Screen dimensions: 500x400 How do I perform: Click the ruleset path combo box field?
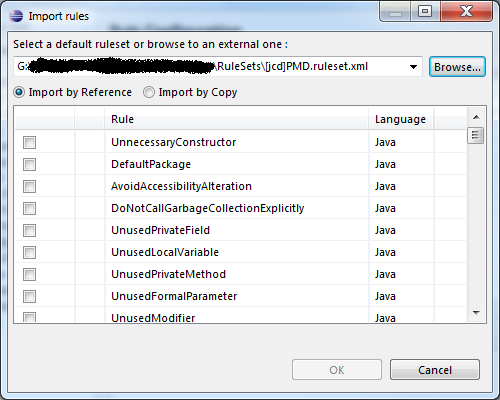click(x=218, y=67)
